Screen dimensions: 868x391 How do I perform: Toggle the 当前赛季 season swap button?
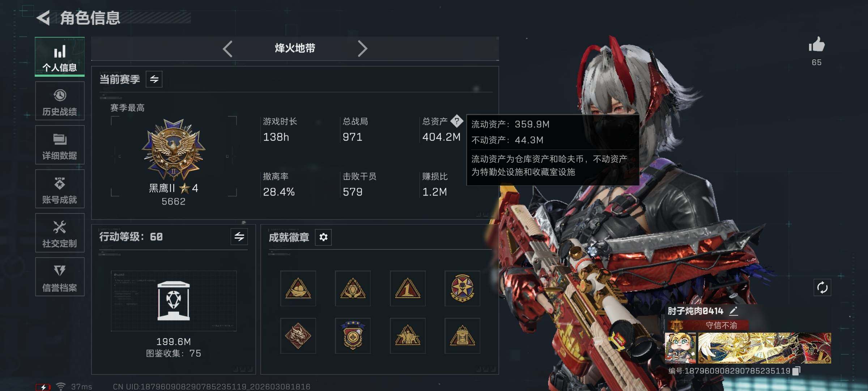(154, 79)
